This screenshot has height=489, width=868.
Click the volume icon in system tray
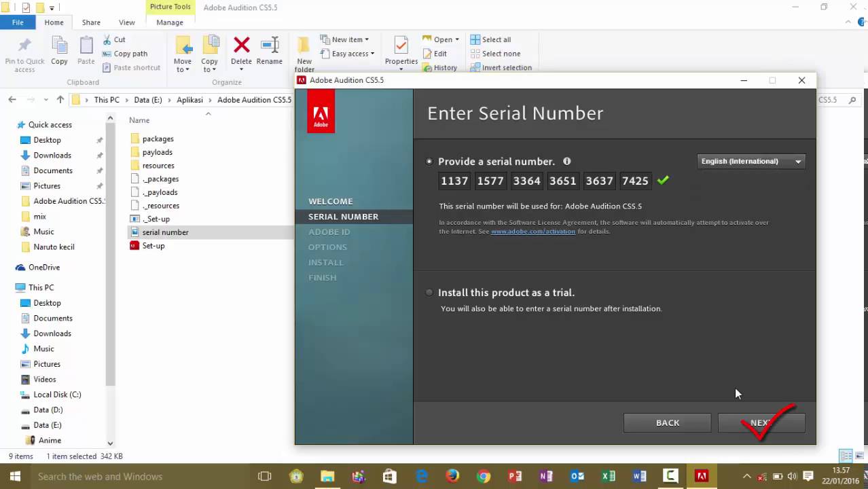coord(792,476)
